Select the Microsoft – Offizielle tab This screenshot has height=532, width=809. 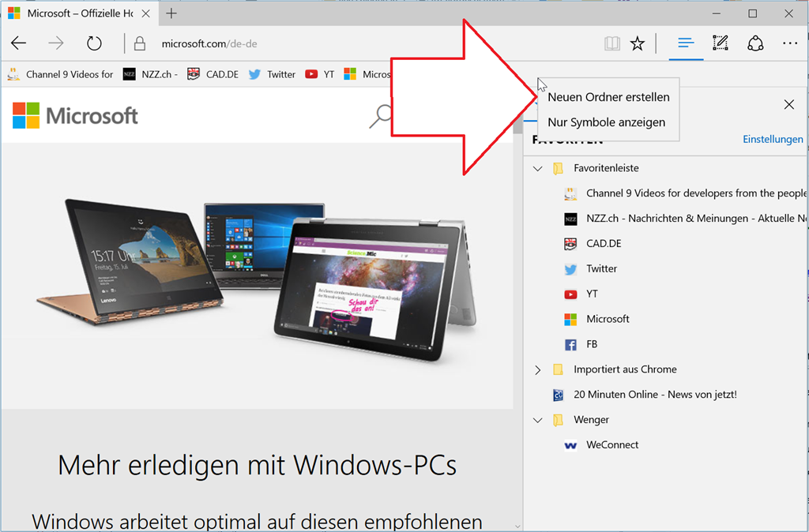[80, 13]
